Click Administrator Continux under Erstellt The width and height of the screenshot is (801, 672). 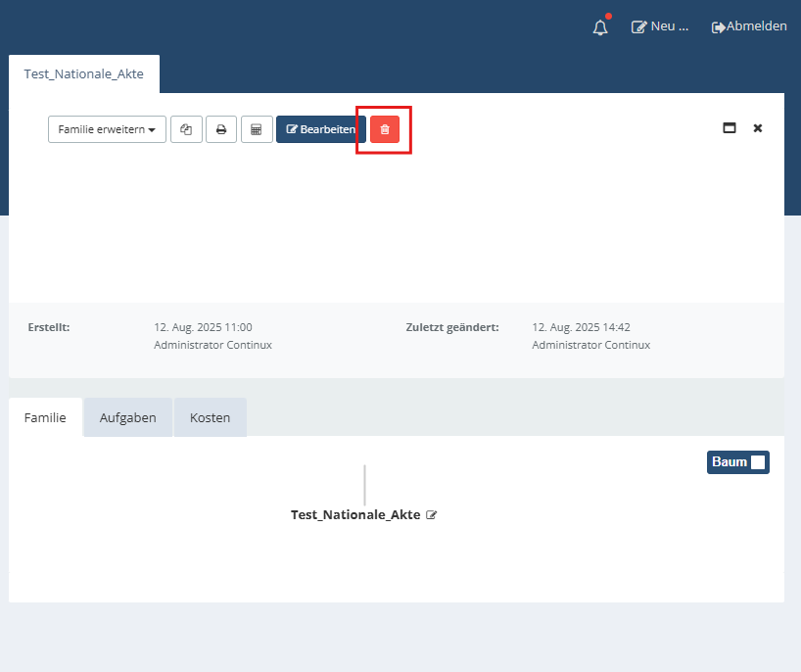tap(212, 345)
